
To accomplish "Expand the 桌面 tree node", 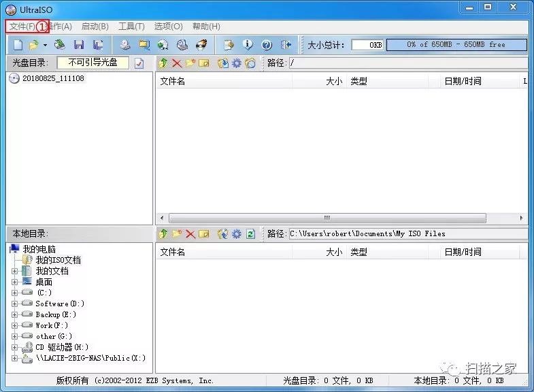I will (15, 282).
